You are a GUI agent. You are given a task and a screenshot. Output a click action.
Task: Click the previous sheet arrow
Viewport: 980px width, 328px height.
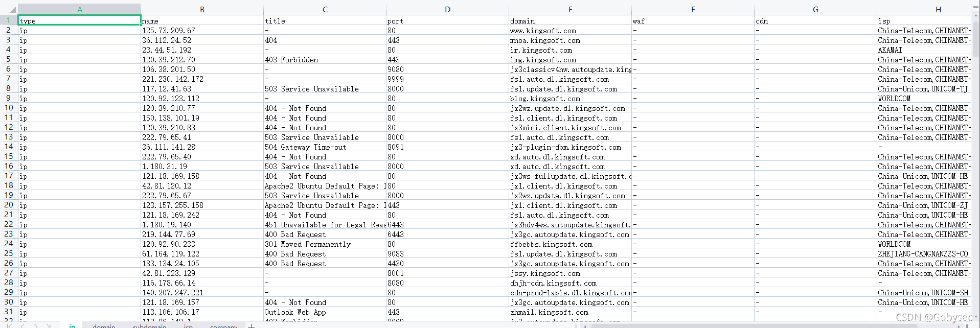pyautogui.click(x=22, y=325)
